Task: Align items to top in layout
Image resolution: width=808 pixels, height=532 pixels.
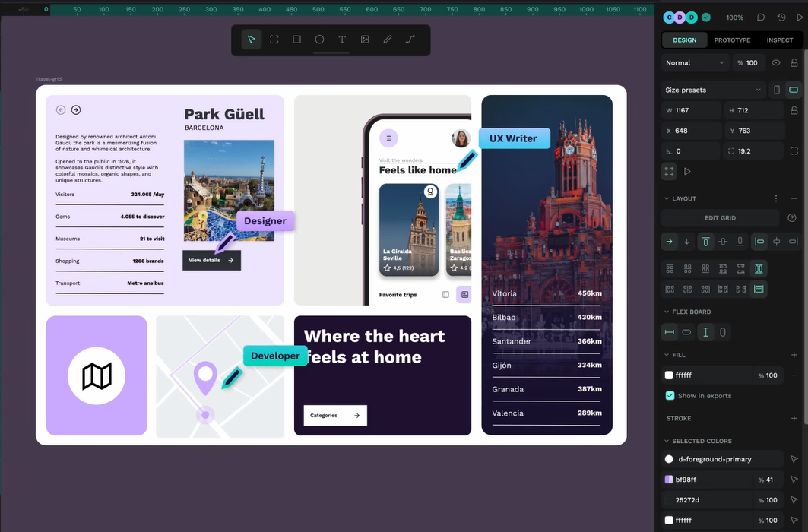Action: (x=705, y=242)
